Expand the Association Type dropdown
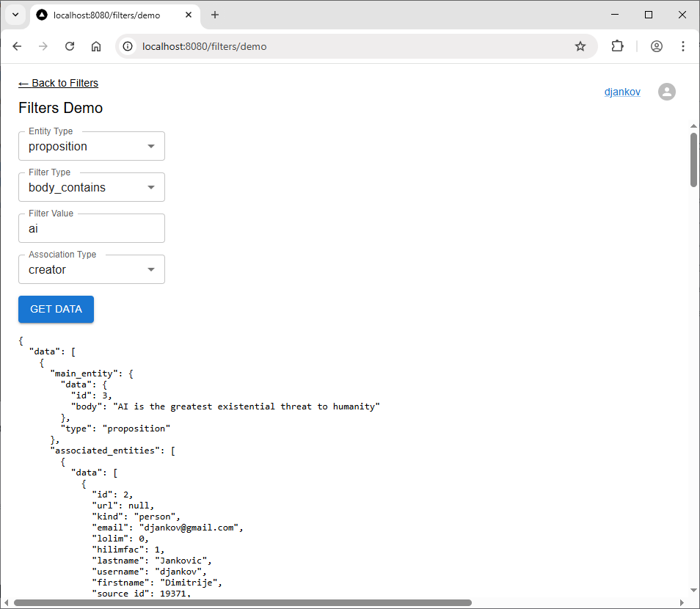 click(92, 269)
